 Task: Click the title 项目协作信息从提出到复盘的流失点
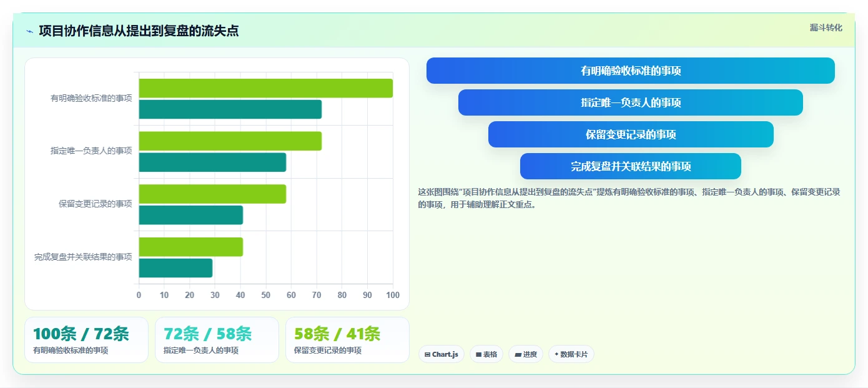click(x=139, y=31)
